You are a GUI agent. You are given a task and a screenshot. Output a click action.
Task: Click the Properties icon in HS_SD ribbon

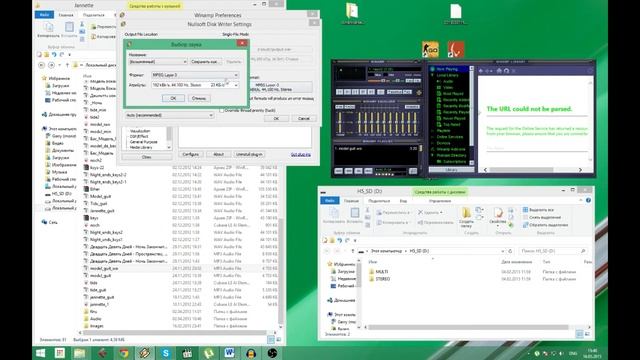498,212
